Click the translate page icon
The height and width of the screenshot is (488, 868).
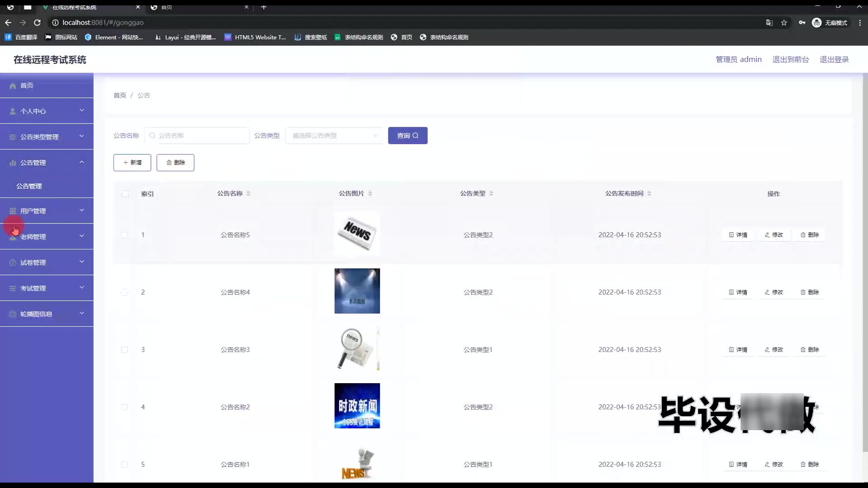(769, 23)
